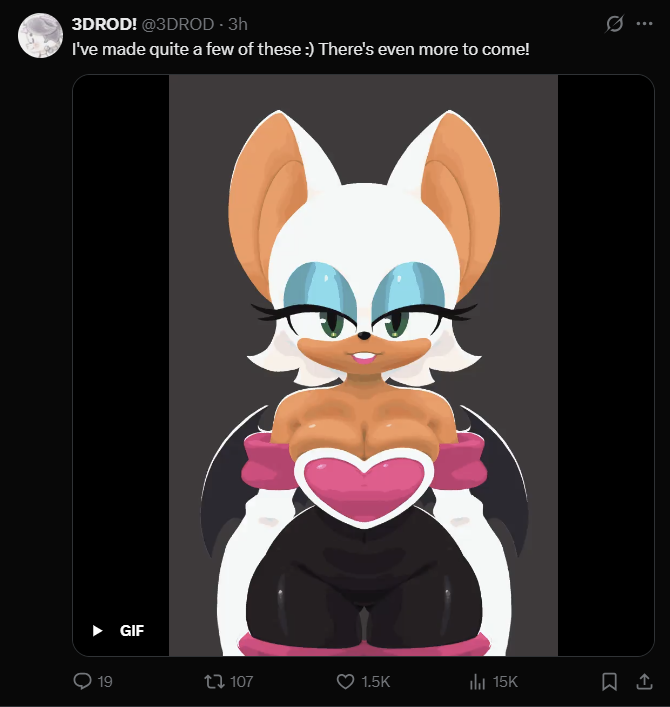Click the repost count 107

(x=242, y=681)
